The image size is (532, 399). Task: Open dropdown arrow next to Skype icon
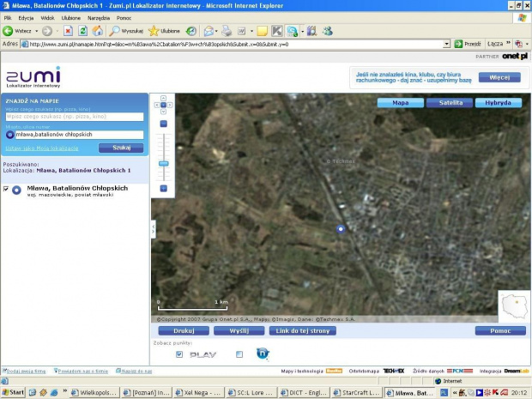pyautogui.click(x=302, y=31)
